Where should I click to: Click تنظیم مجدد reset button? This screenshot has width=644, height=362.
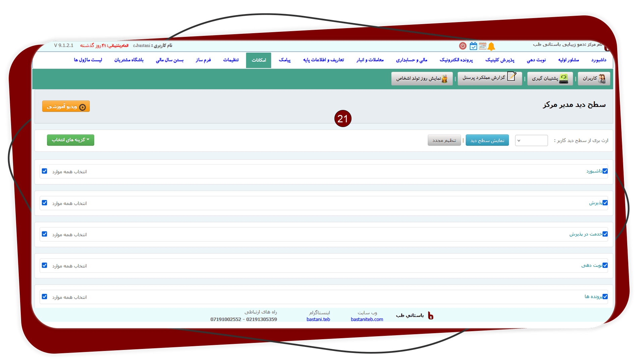tap(444, 140)
